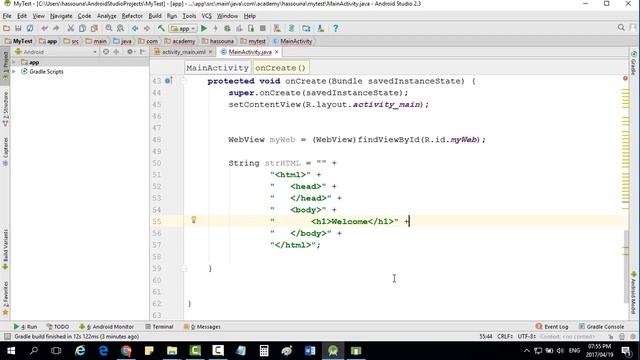Click the Copy toolbar icon
The height and width of the screenshot is (360, 640).
(x=82, y=28)
